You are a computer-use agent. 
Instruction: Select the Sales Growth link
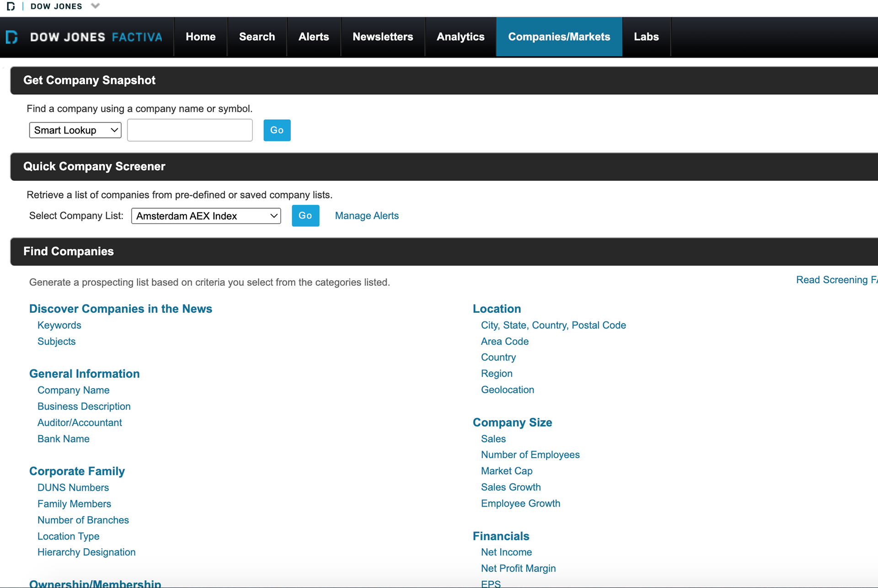click(511, 487)
